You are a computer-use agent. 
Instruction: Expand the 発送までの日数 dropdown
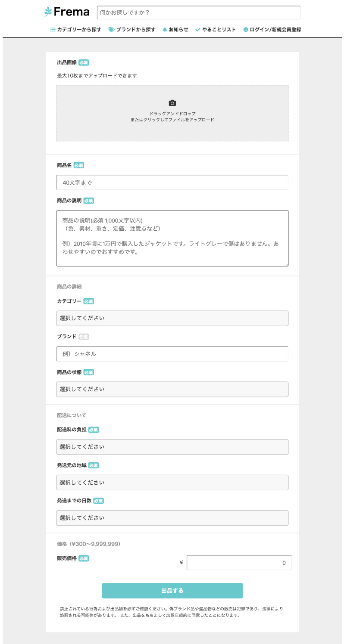pos(172,518)
